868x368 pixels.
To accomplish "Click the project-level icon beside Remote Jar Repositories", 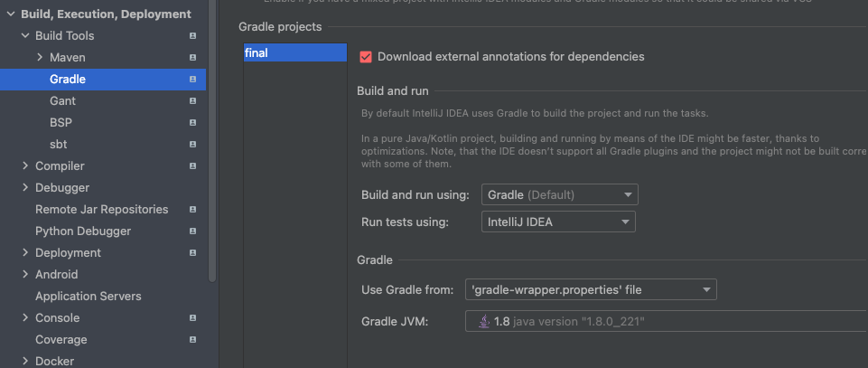I will (x=192, y=210).
